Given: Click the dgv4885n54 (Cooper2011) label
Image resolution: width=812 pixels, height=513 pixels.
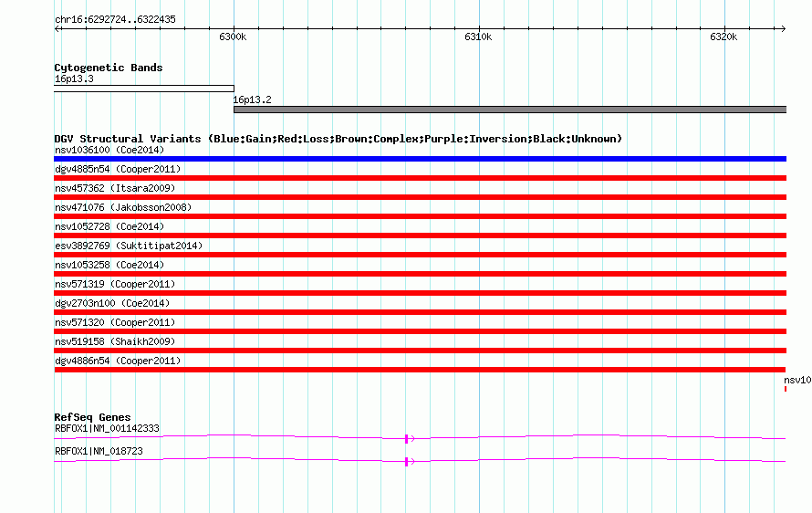Looking at the screenshot, I should tap(118, 170).
